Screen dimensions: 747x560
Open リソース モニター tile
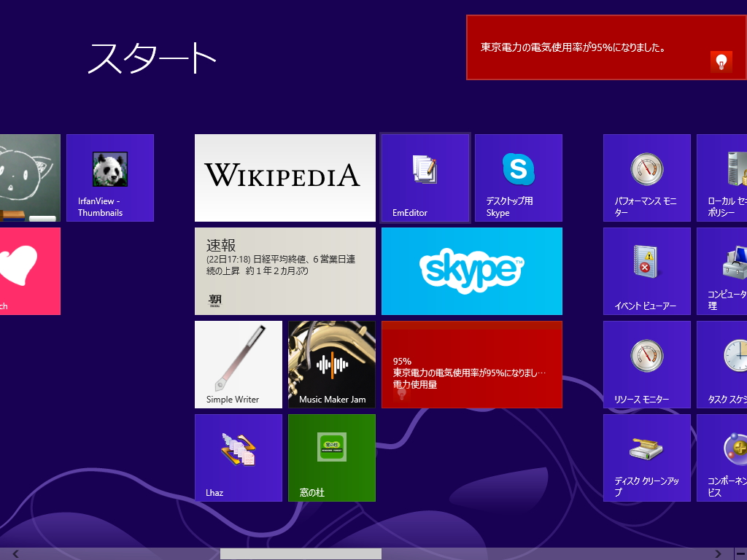[x=647, y=365]
